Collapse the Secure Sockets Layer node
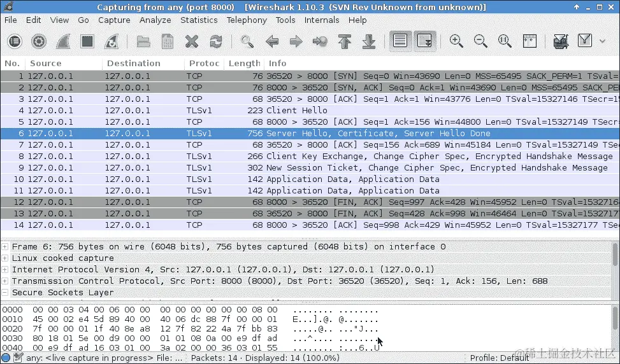Screen dimensions: 620x364 pos(4,293)
